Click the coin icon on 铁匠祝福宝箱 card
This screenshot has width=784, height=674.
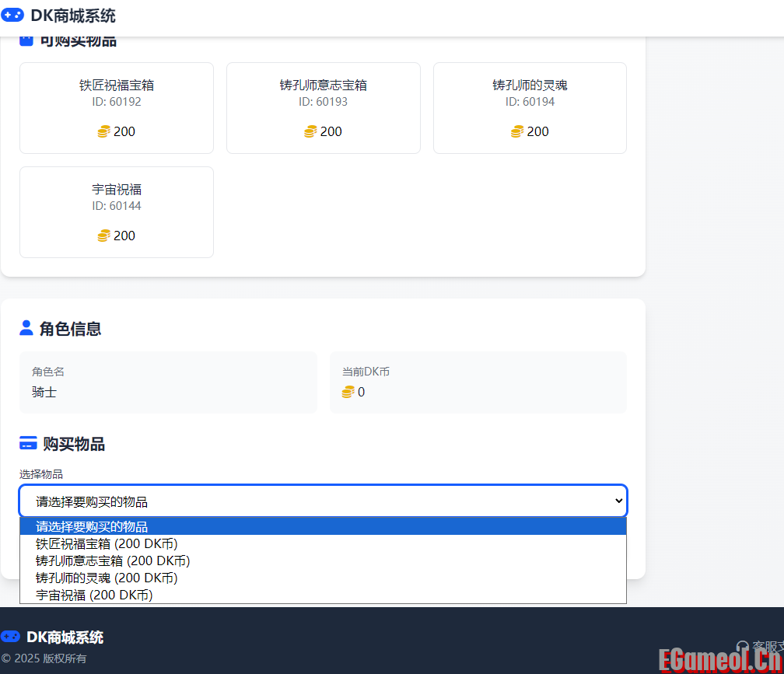pyautogui.click(x=103, y=131)
